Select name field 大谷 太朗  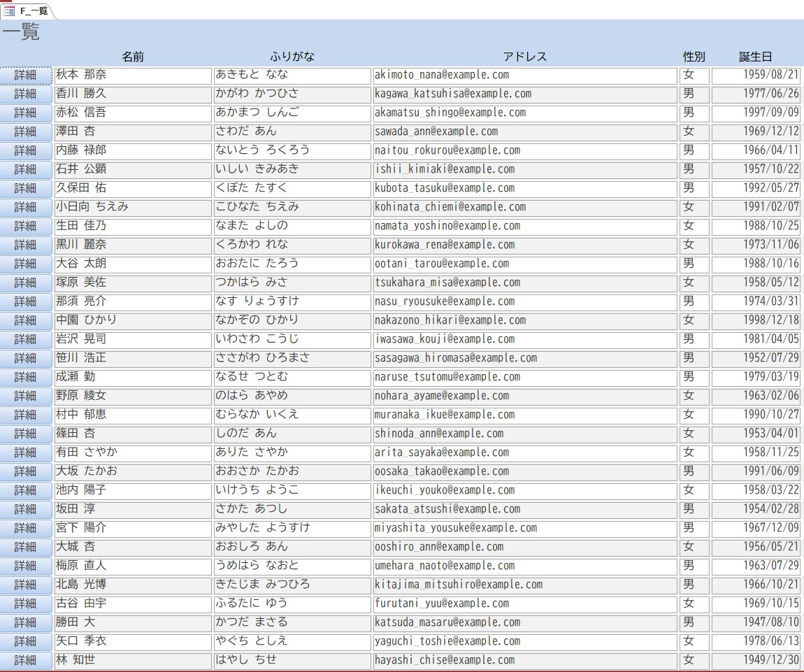(x=134, y=264)
